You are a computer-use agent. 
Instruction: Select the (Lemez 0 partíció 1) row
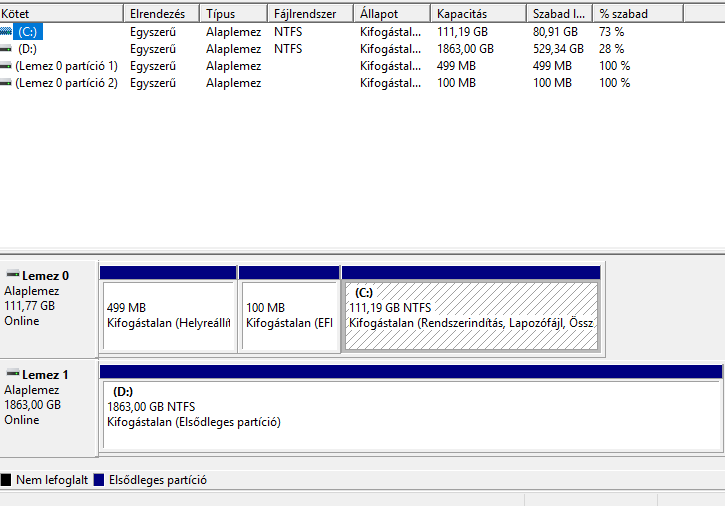(67, 66)
